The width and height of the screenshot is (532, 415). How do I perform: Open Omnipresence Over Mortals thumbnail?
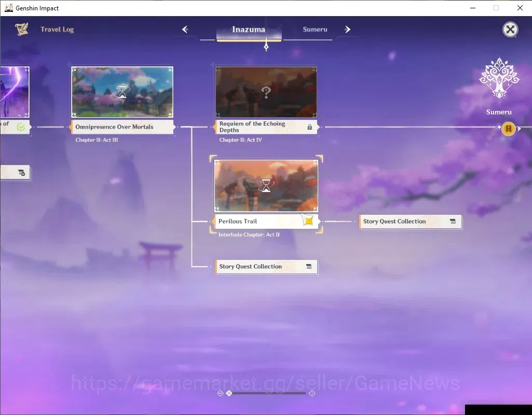point(122,92)
